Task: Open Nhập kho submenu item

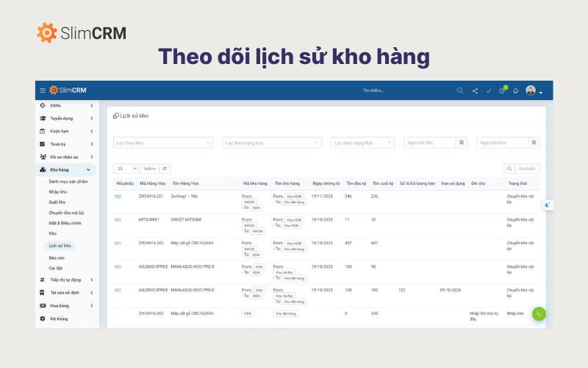Action: point(58,192)
